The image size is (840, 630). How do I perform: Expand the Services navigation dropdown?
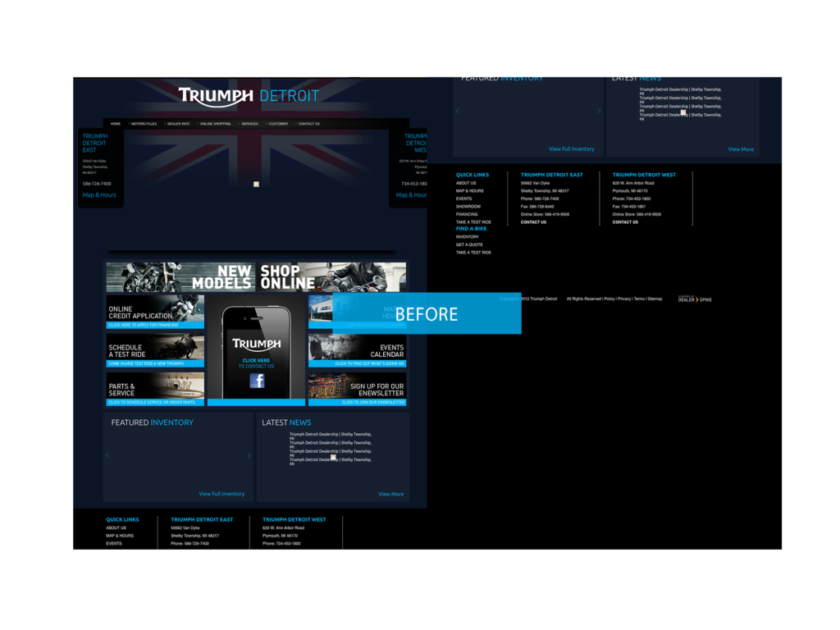(249, 124)
